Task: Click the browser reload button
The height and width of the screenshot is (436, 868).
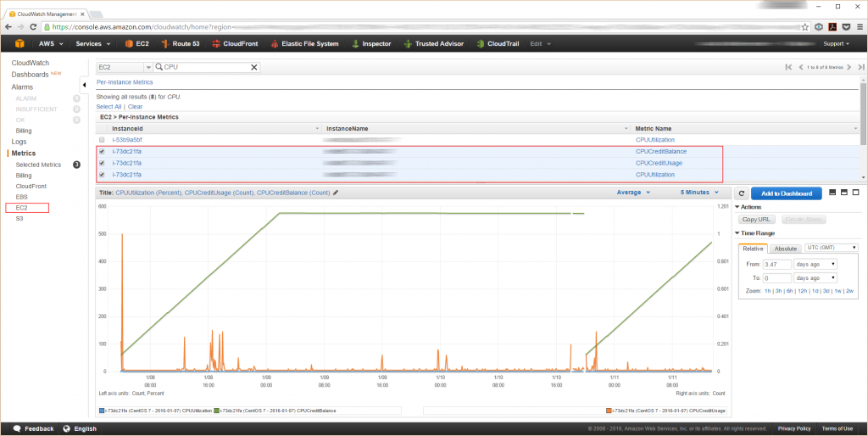Action: coord(34,26)
